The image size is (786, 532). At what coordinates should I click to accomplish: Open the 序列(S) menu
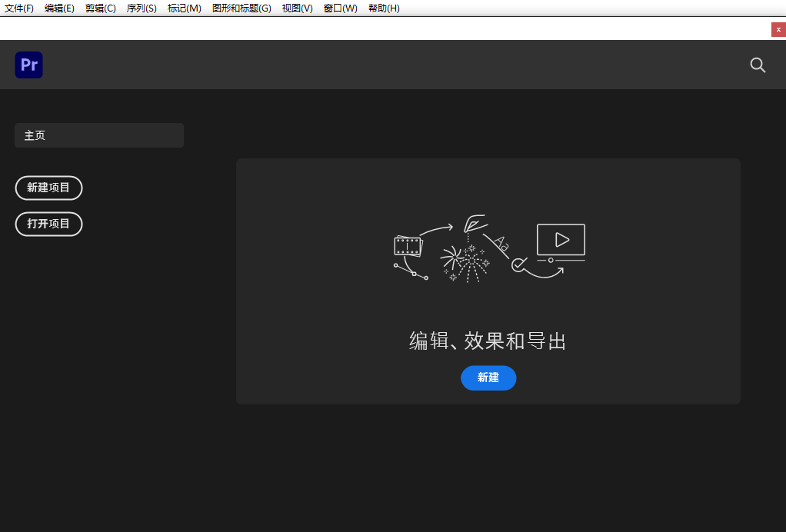142,8
